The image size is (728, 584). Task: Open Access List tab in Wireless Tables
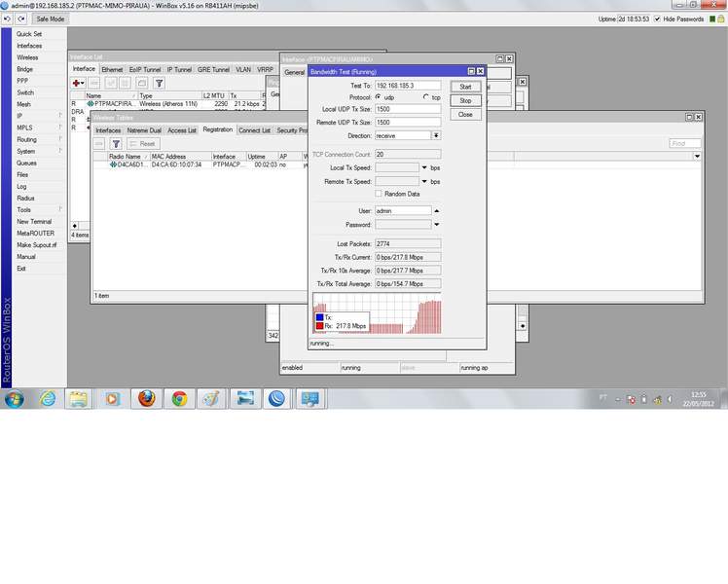pos(182,130)
